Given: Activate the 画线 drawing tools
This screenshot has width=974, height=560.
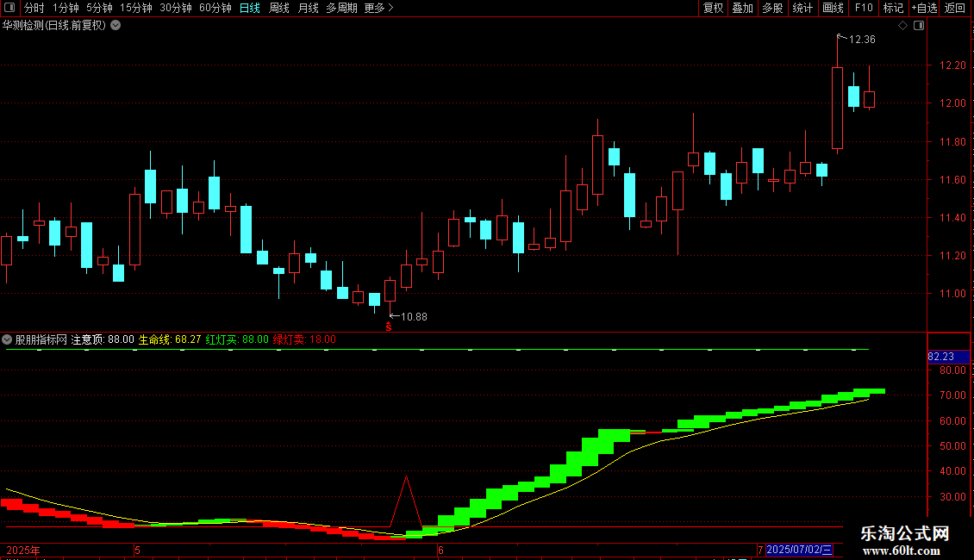Looking at the screenshot, I should 833,8.
